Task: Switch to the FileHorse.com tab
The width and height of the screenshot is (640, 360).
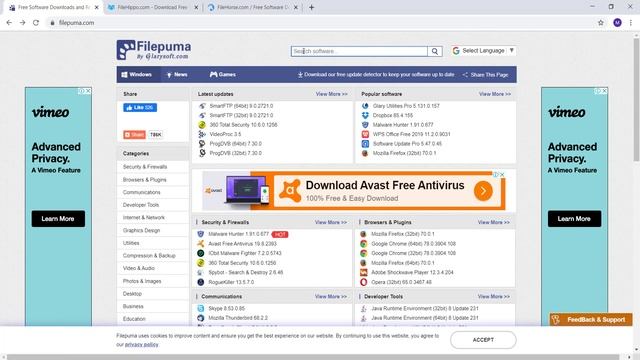Action: click(x=253, y=7)
